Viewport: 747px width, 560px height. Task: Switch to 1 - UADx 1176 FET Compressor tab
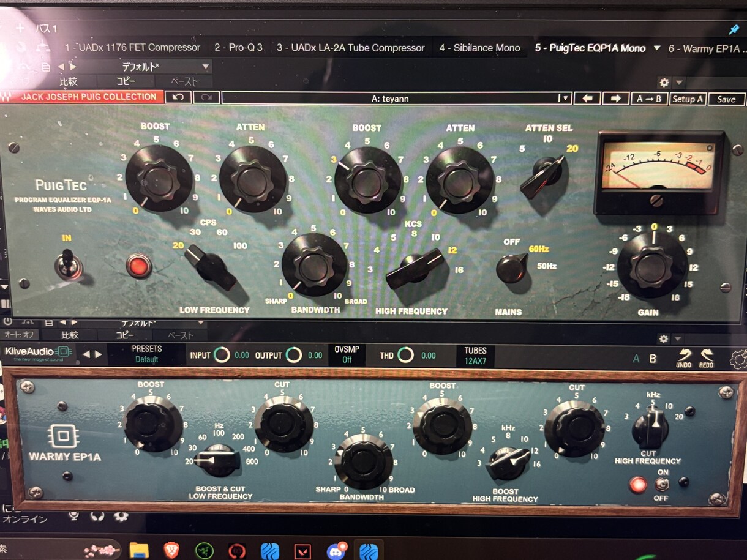[x=132, y=47]
